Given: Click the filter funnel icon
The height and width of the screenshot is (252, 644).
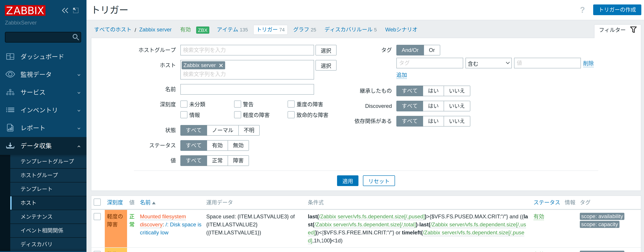Looking at the screenshot, I should [x=633, y=30].
